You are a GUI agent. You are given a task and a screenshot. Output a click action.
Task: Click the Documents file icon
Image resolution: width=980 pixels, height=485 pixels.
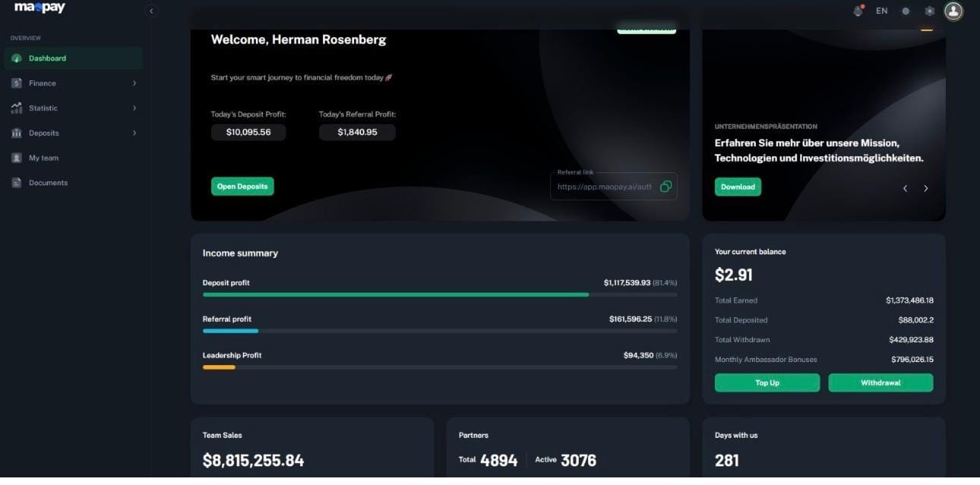tap(17, 183)
